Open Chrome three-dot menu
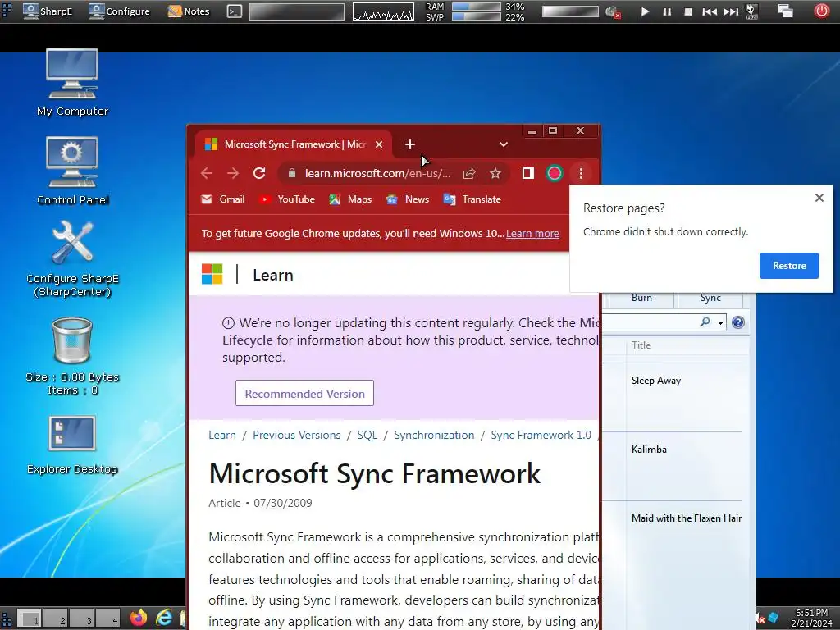This screenshot has width=840, height=630. coord(581,174)
